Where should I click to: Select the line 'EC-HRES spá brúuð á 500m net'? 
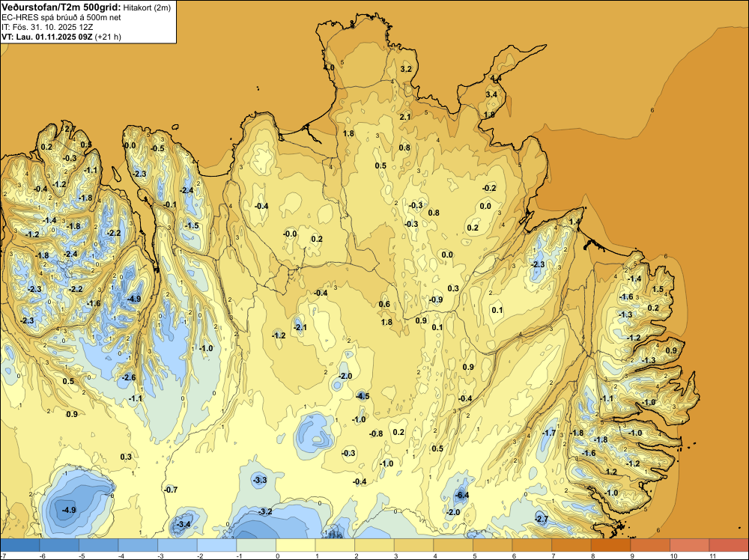point(61,17)
